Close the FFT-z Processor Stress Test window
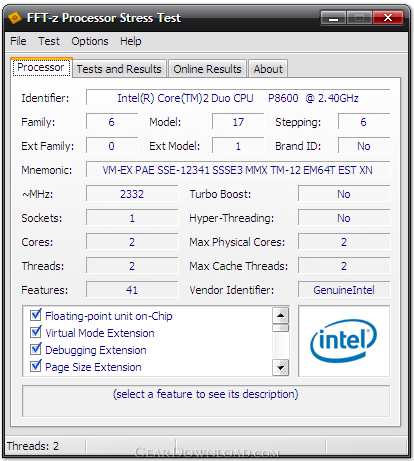The image size is (414, 461). click(x=388, y=18)
